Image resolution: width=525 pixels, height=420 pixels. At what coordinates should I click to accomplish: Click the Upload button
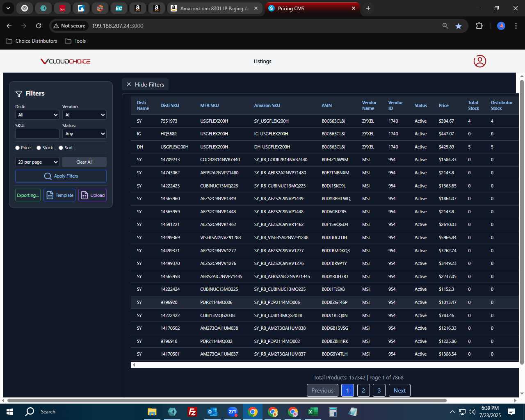pos(93,195)
